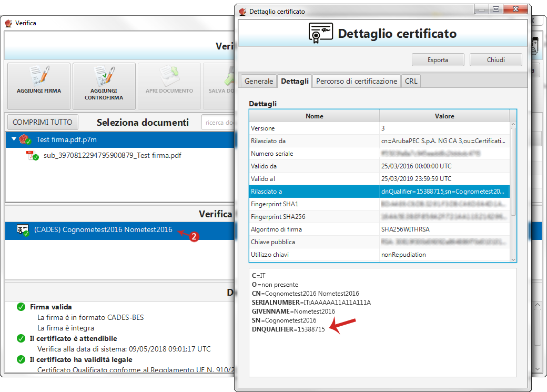Click COMPRIMI TUTTO button in Verifica window
The image size is (547, 392).
[43, 122]
